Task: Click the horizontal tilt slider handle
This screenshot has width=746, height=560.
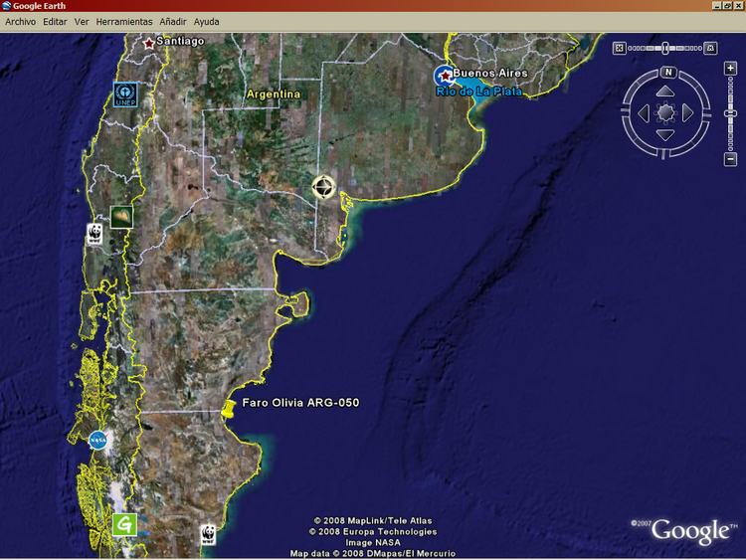Action: (x=665, y=48)
